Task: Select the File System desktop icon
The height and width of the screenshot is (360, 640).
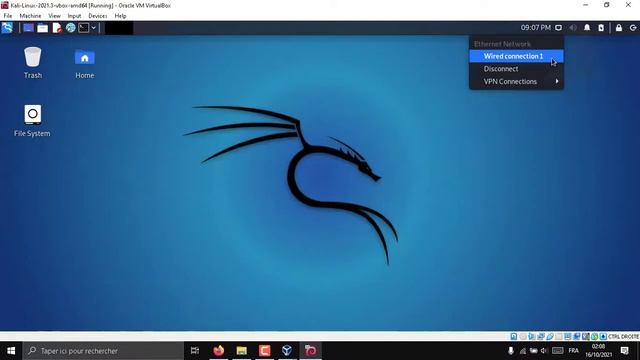Action: coord(32,121)
